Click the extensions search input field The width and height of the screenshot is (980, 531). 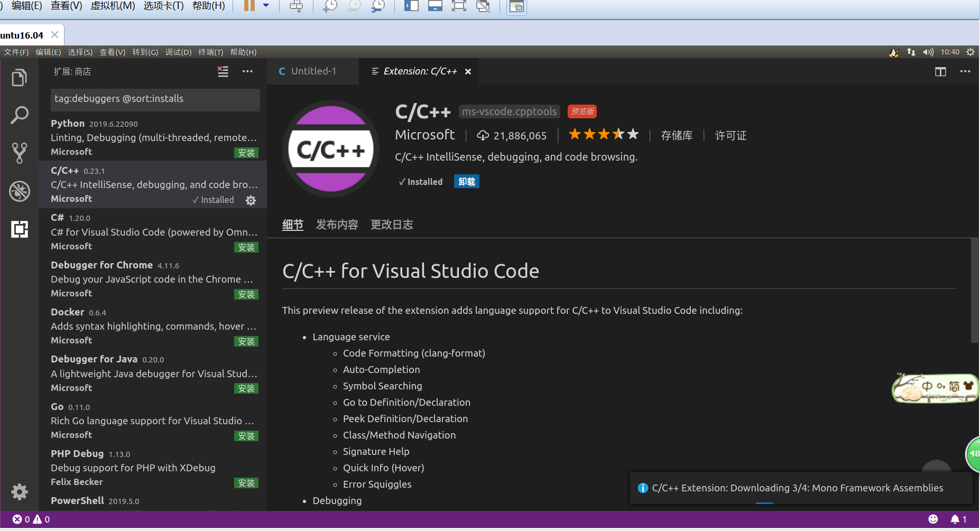point(155,99)
